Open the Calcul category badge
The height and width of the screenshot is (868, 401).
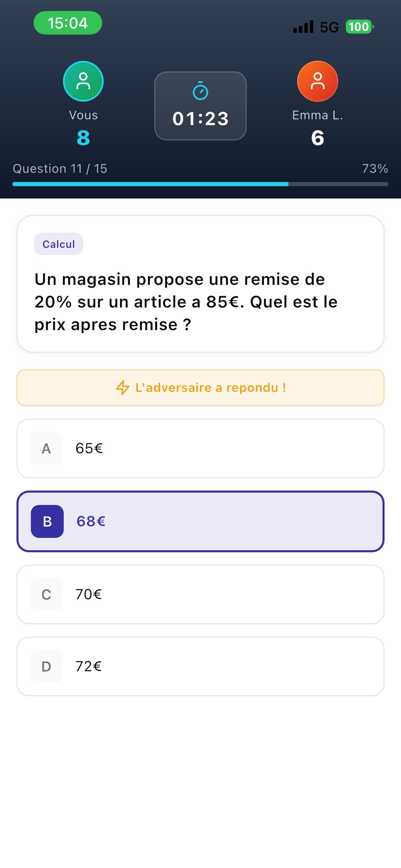pos(58,244)
